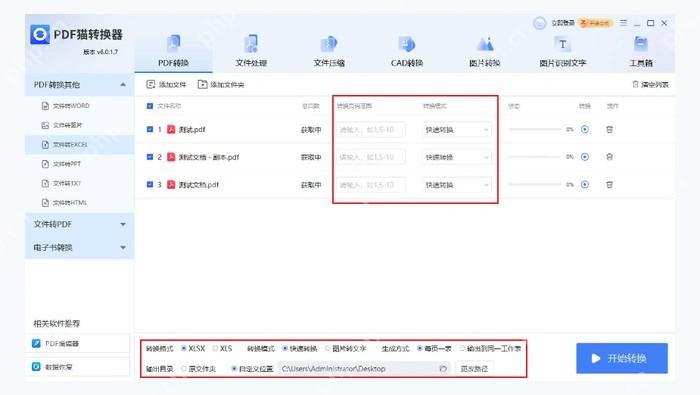Delete row 2 with trash icon
This screenshot has height=395, width=700.
(x=609, y=157)
